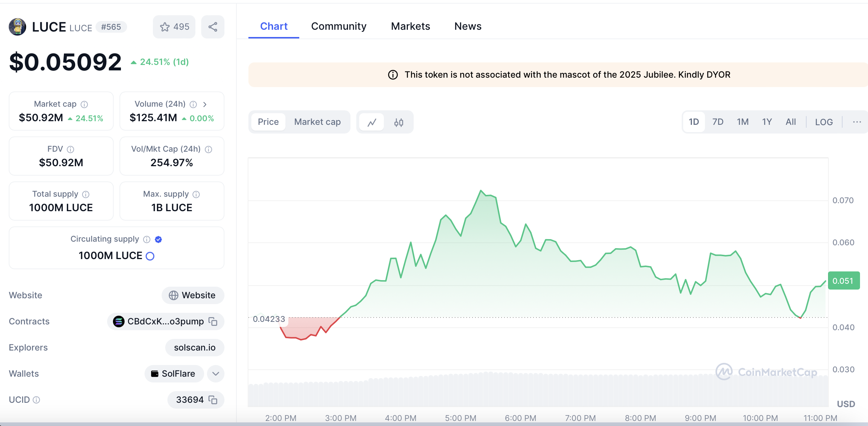Switch chart range to 7D
Viewport: 868px width, 426px height.
click(718, 122)
